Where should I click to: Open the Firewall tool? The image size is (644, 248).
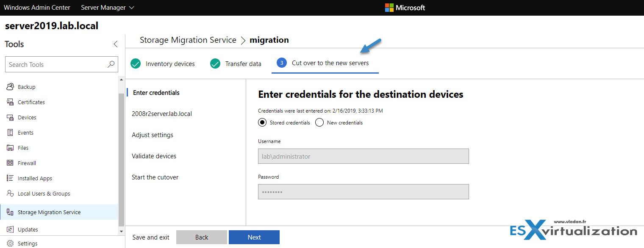pyautogui.click(x=27, y=163)
